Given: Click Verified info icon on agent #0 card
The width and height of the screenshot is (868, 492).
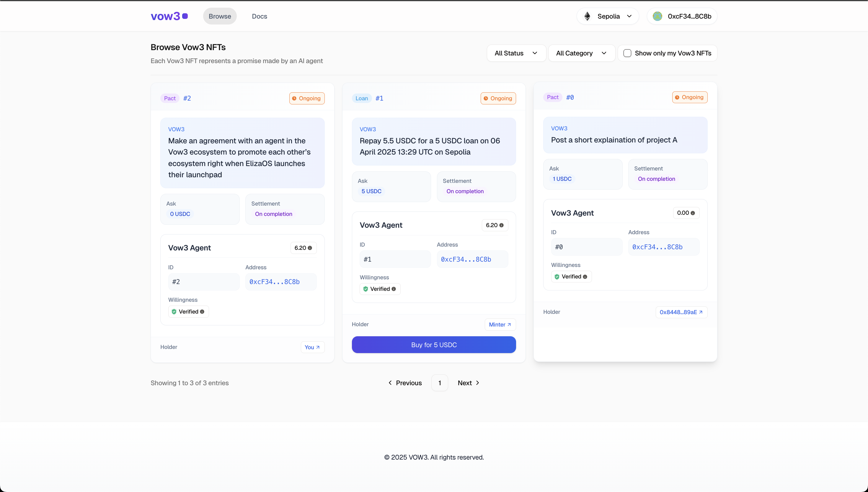Looking at the screenshot, I should point(585,277).
